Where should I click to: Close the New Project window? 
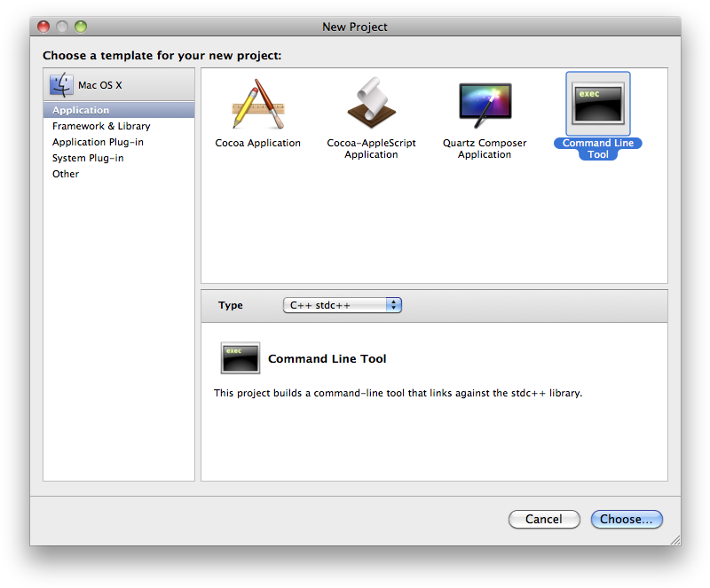pyautogui.click(x=43, y=27)
